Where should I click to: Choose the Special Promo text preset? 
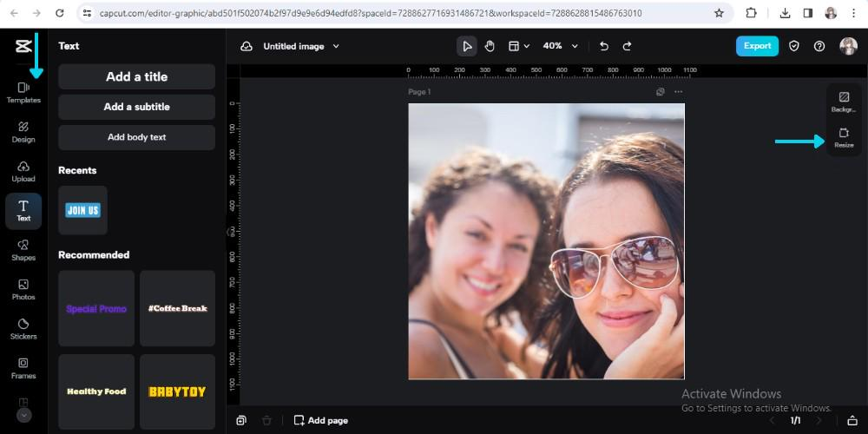tap(96, 308)
